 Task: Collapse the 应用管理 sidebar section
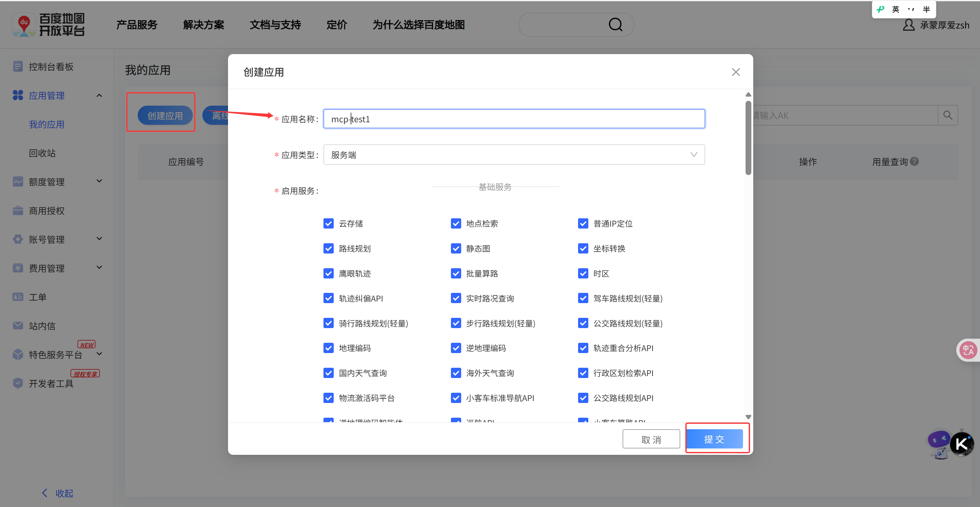pyautogui.click(x=99, y=95)
